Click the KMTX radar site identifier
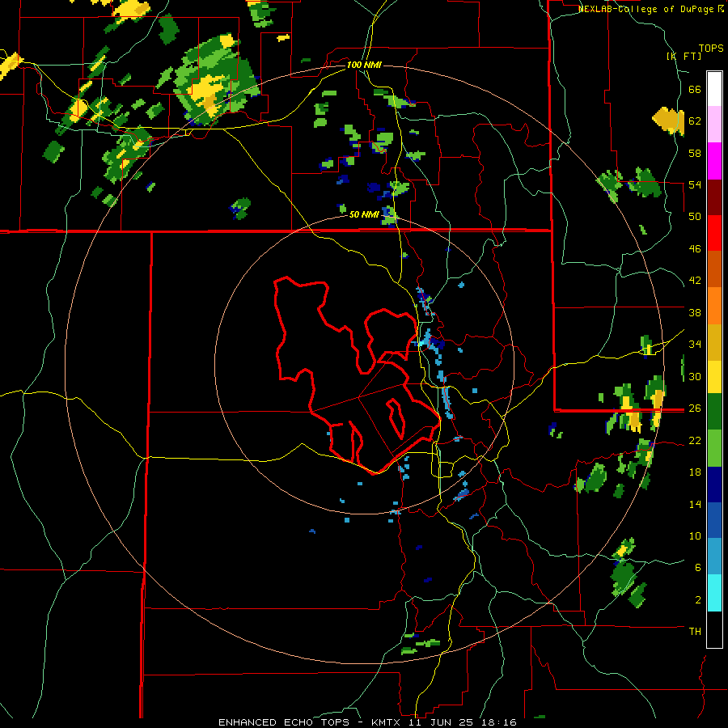This screenshot has height=728, width=728. (x=387, y=722)
